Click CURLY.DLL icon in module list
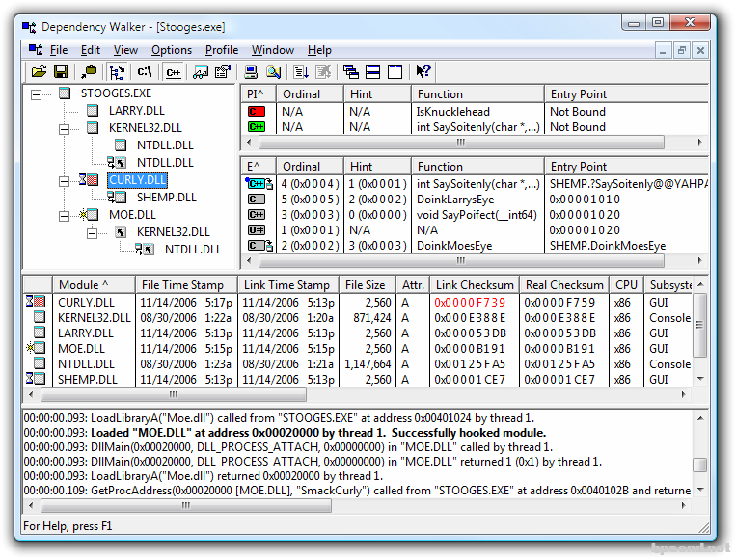736x560 pixels. 36,301
